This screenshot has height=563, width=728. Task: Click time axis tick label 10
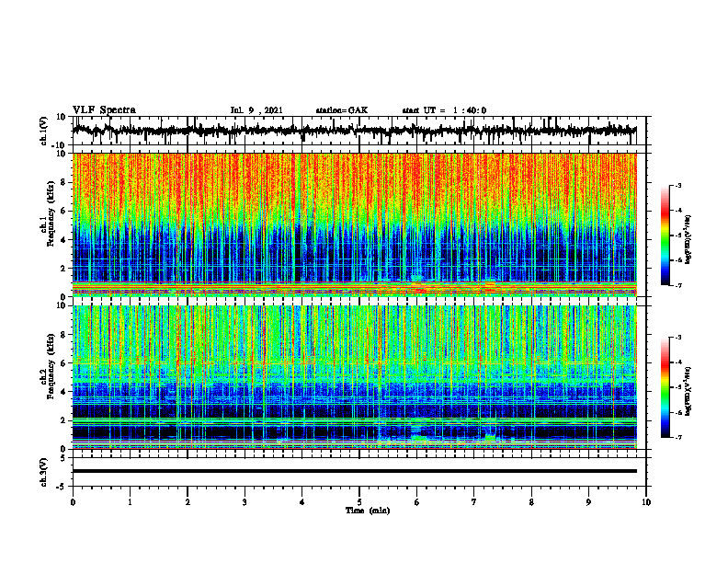pyautogui.click(x=646, y=502)
